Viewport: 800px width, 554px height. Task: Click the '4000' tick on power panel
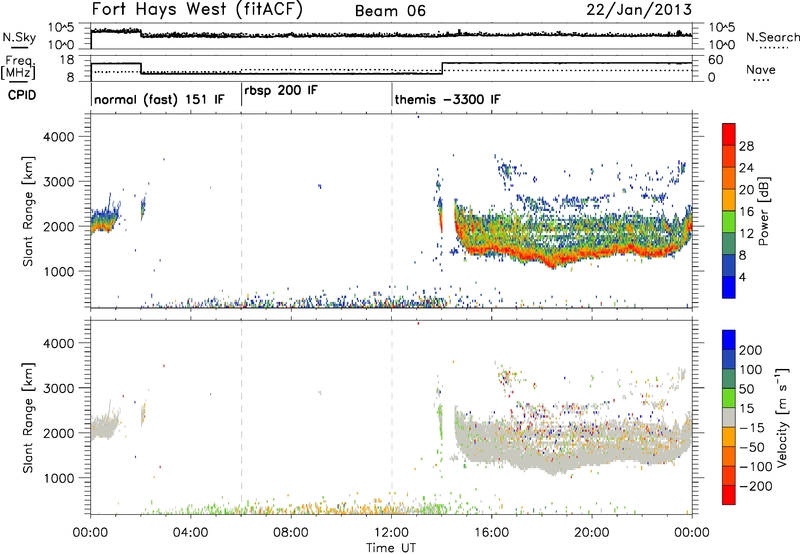[59, 137]
